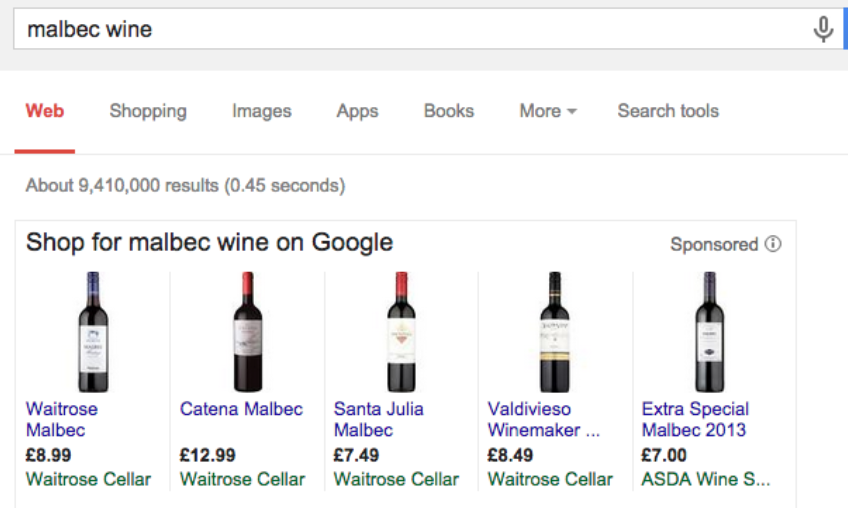The height and width of the screenshot is (527, 848).
Task: Select the Web results tab
Action: pos(45,111)
